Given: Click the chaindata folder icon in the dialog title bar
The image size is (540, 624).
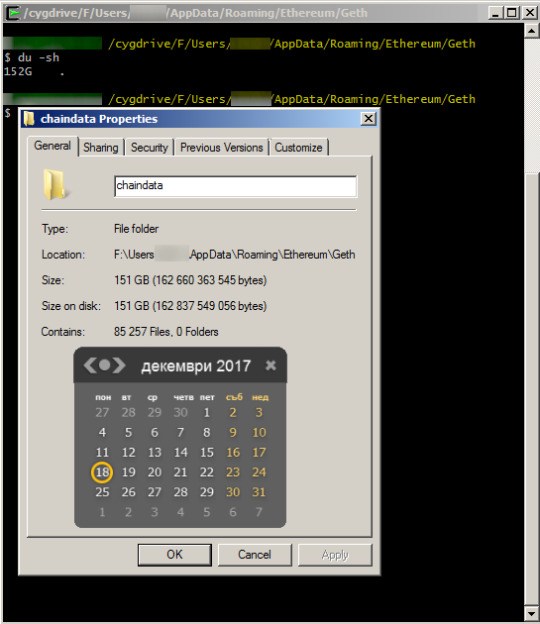Looking at the screenshot, I should 29,119.
